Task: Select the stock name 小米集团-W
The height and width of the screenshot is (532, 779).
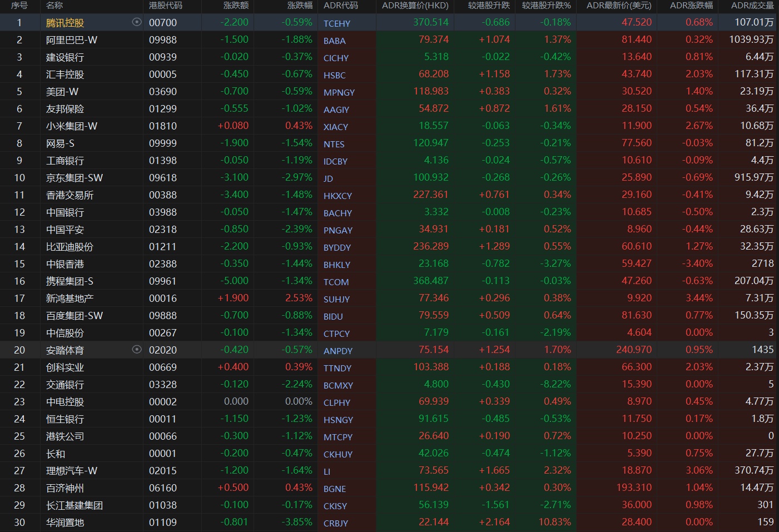Action: click(72, 126)
